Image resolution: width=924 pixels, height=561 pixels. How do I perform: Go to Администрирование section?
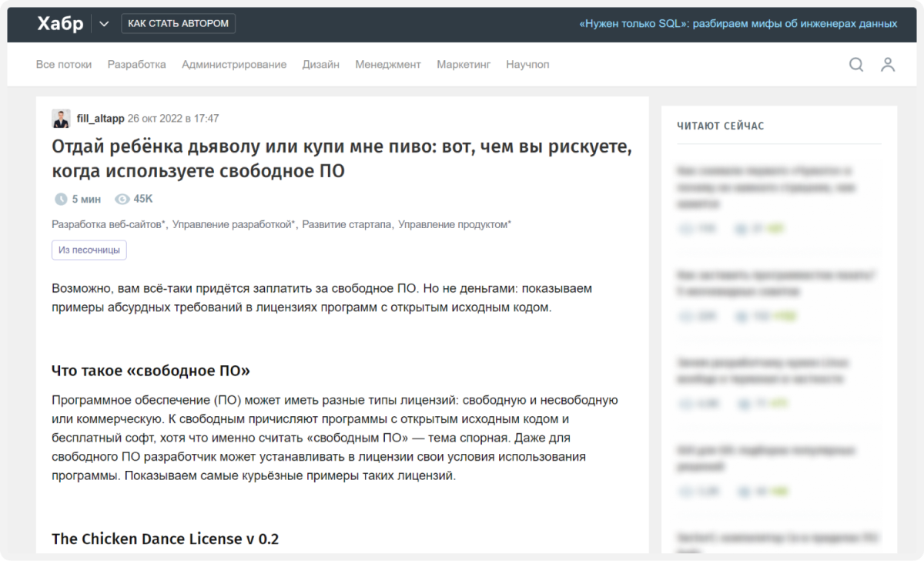[x=234, y=65]
